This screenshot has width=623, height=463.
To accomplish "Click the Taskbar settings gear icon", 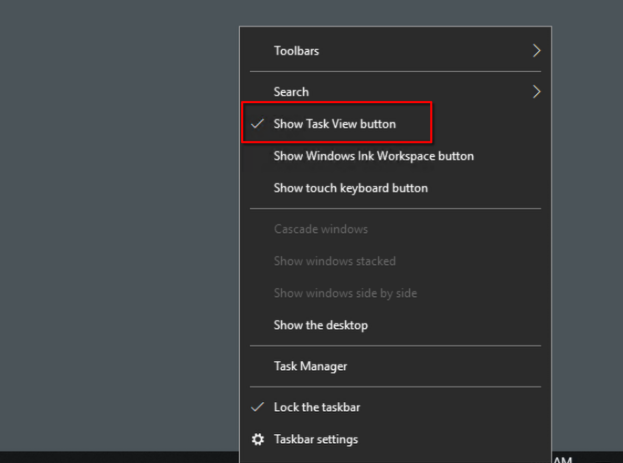I will [258, 439].
